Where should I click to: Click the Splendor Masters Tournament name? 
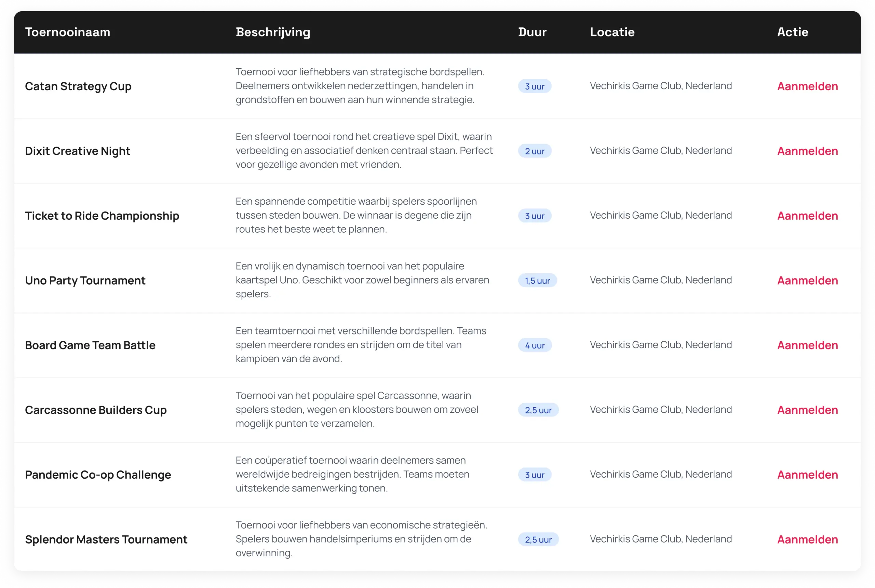(106, 539)
